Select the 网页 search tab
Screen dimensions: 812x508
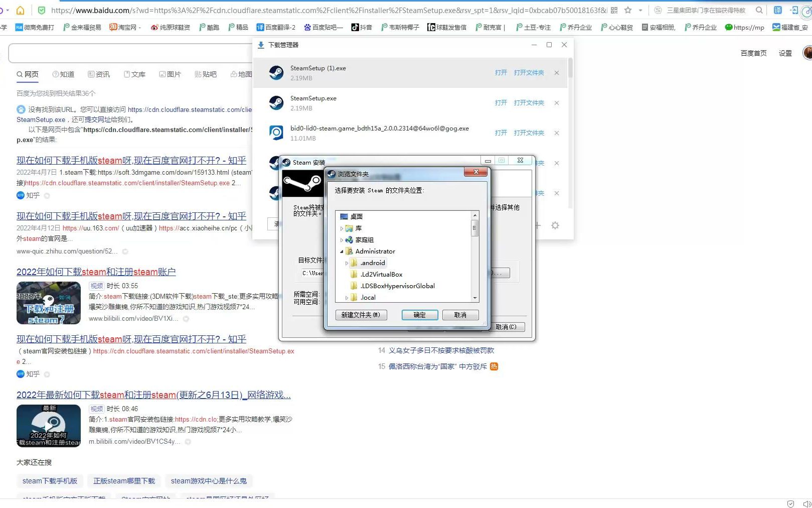tap(28, 74)
